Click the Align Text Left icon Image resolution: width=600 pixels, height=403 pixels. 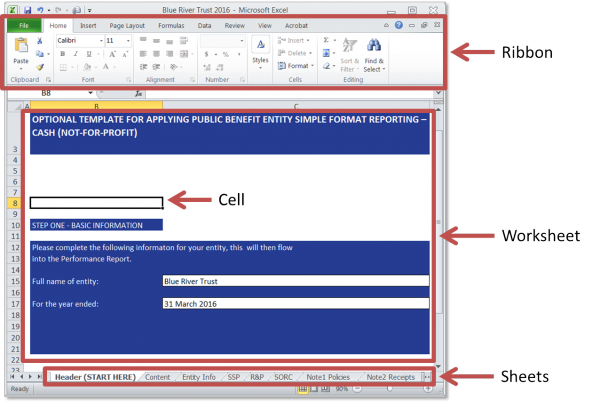pyautogui.click(x=143, y=54)
